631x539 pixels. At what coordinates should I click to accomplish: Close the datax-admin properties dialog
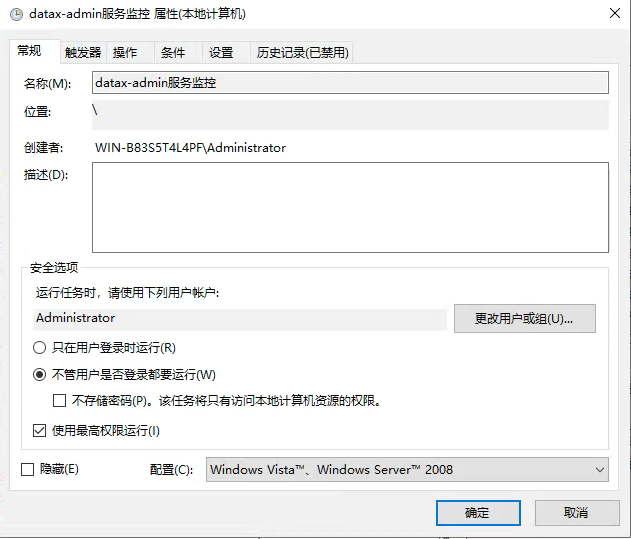615,13
